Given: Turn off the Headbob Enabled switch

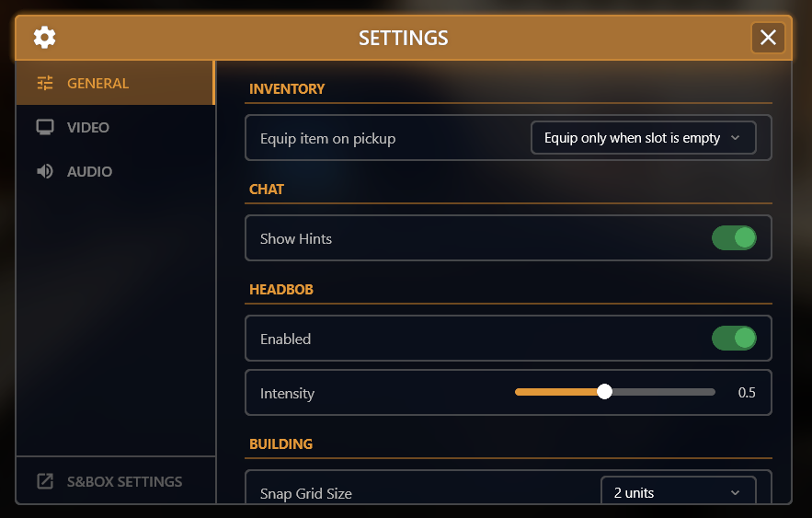Looking at the screenshot, I should click(x=734, y=339).
